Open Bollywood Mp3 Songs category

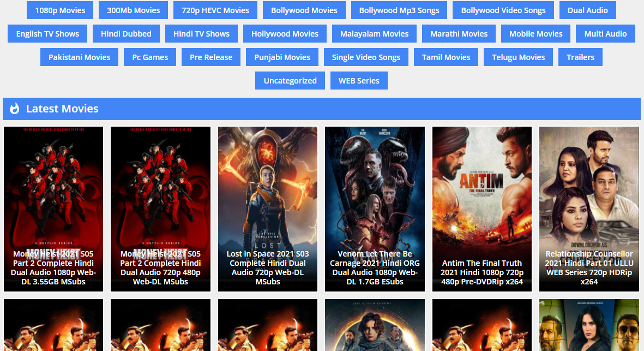[x=399, y=10]
